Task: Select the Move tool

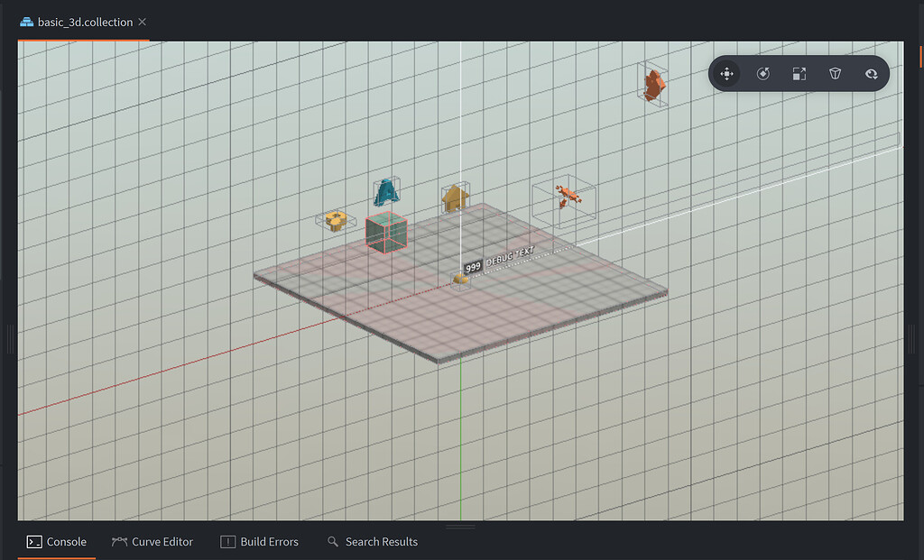Action: tap(726, 74)
